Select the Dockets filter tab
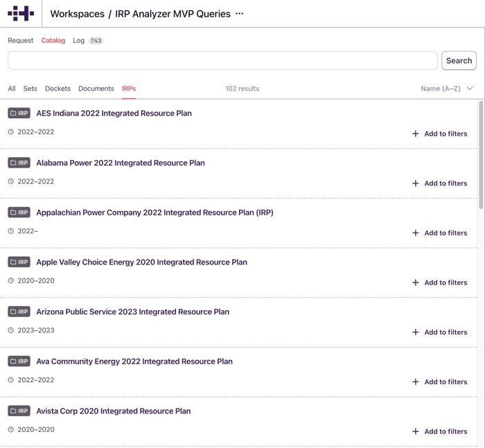Viewport: 485px width, 448px height. pos(58,89)
